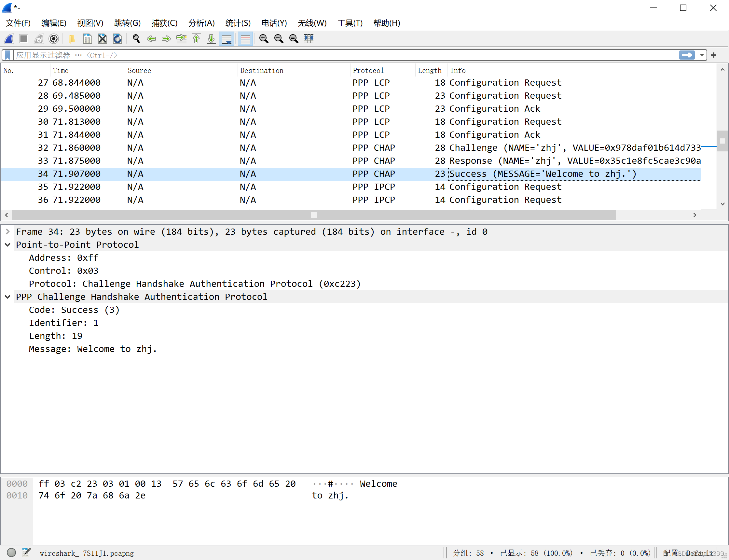This screenshot has height=560, width=729.
Task: Select packet 33 CHAP Response row
Action: click(351, 161)
